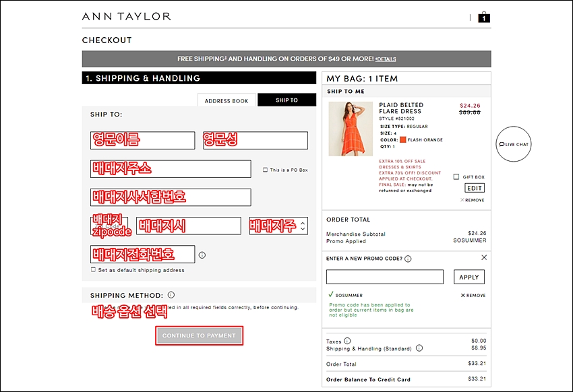573x392 pixels.
Task: Click the sale price $24.26
Action: (x=470, y=106)
